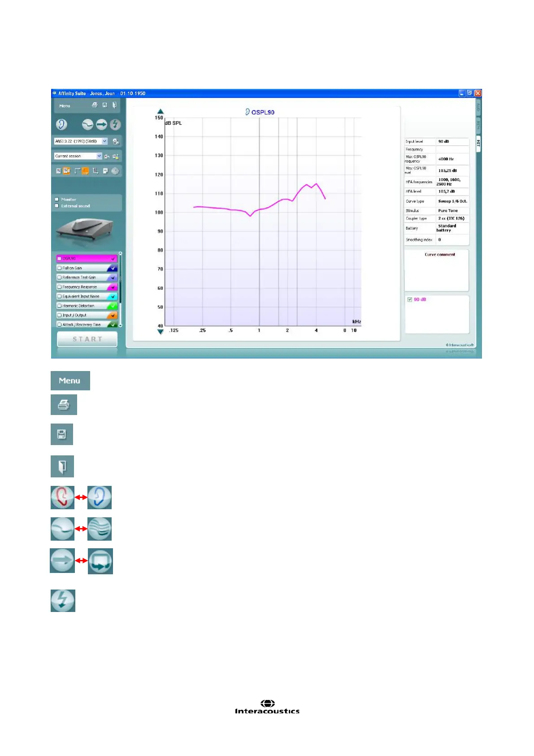Select the orange highlighted dual-page view icon
The width and height of the screenshot is (534, 756).
tap(66, 171)
